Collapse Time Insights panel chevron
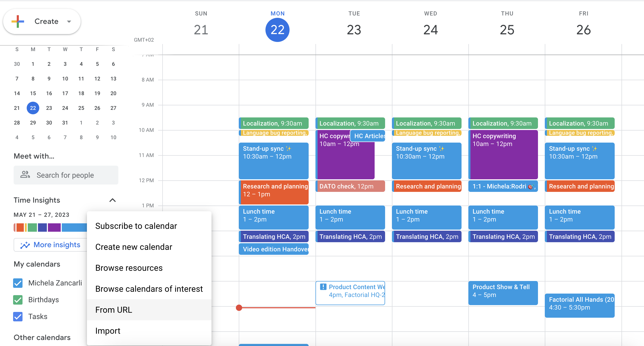Viewport: 644px width, 346px height. [x=113, y=200]
